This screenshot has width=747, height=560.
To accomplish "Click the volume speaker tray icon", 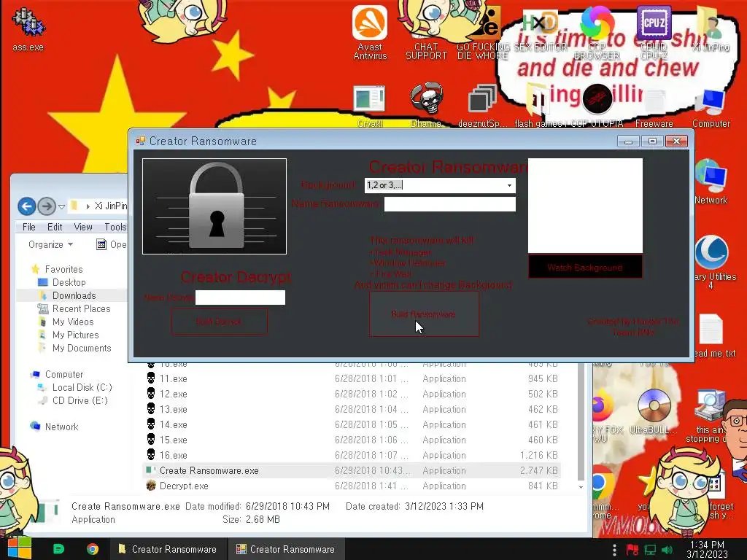I will point(667,550).
